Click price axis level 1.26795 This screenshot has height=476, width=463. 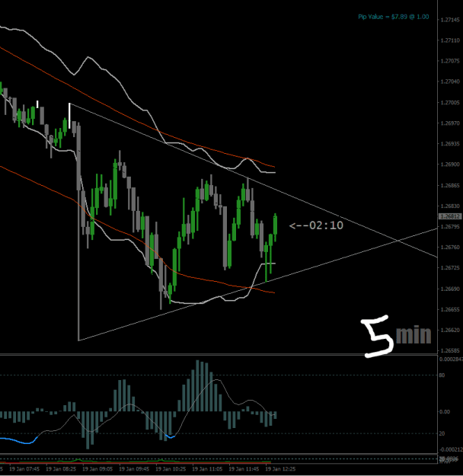[x=449, y=227]
